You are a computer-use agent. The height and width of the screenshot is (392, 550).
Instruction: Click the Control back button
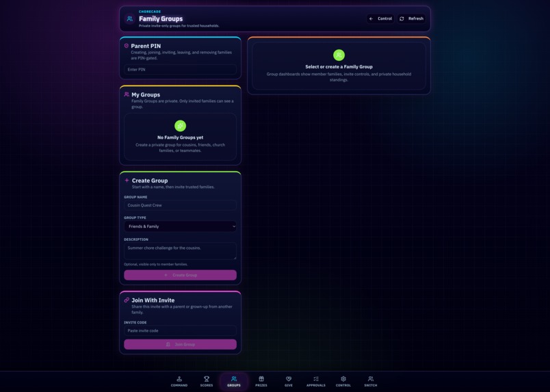(x=380, y=18)
